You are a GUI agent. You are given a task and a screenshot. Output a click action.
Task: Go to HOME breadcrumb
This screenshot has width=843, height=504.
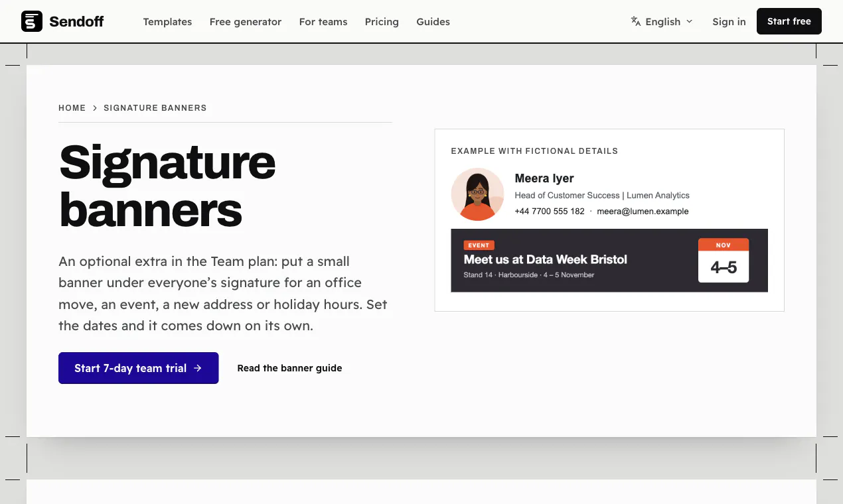tap(72, 107)
